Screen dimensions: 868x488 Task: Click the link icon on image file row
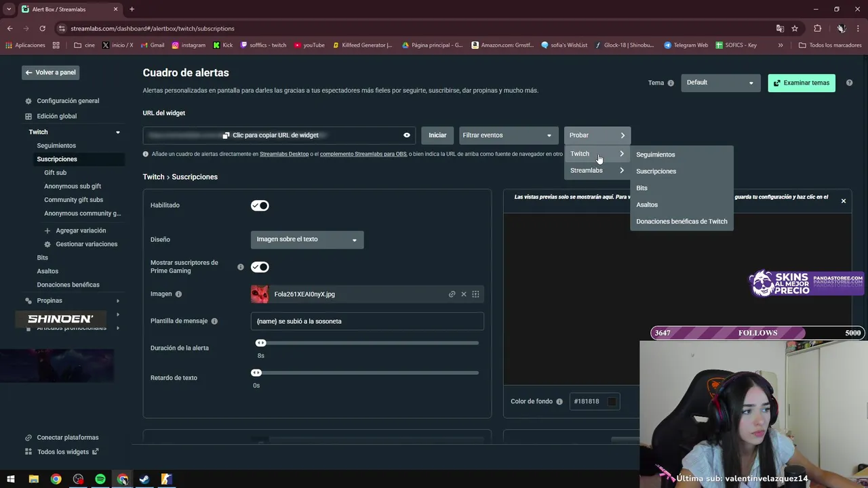pyautogui.click(x=452, y=294)
